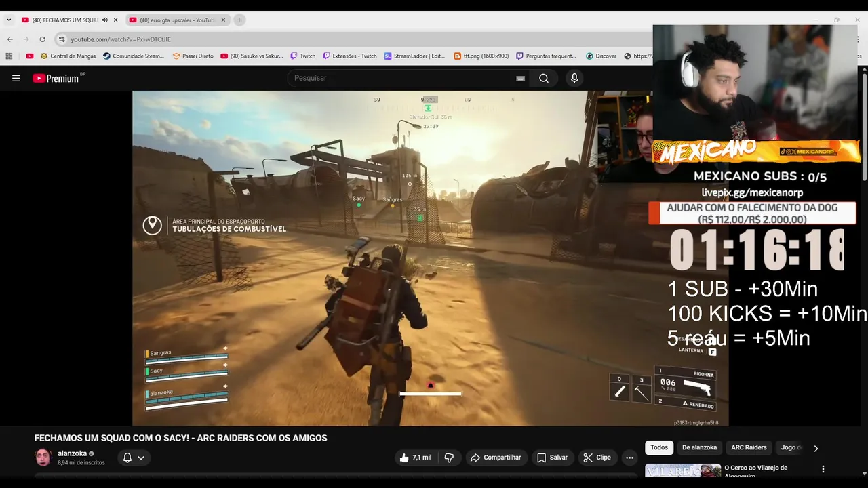This screenshot has width=868, height=488.
Task: Open more actions three-dot menu under video
Action: [629, 457]
